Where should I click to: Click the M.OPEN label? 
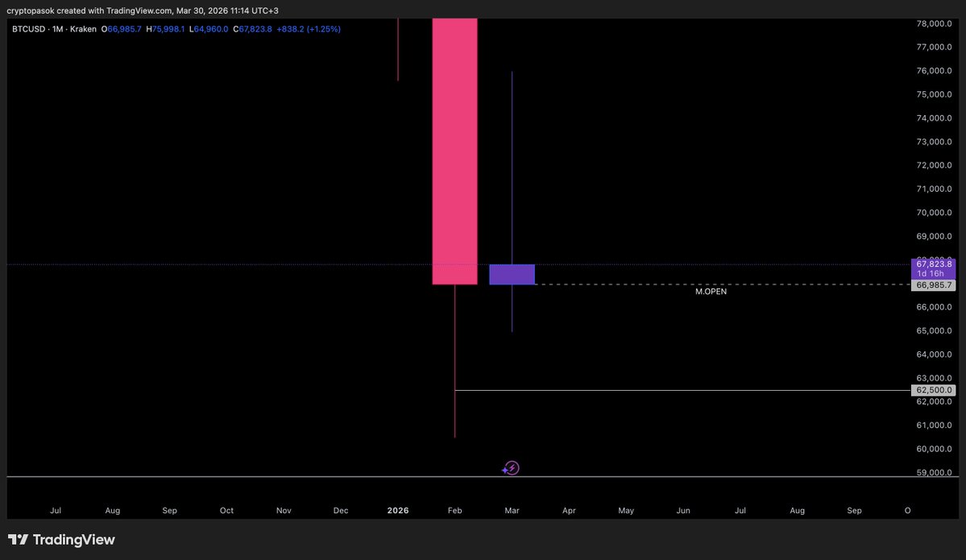tap(711, 292)
